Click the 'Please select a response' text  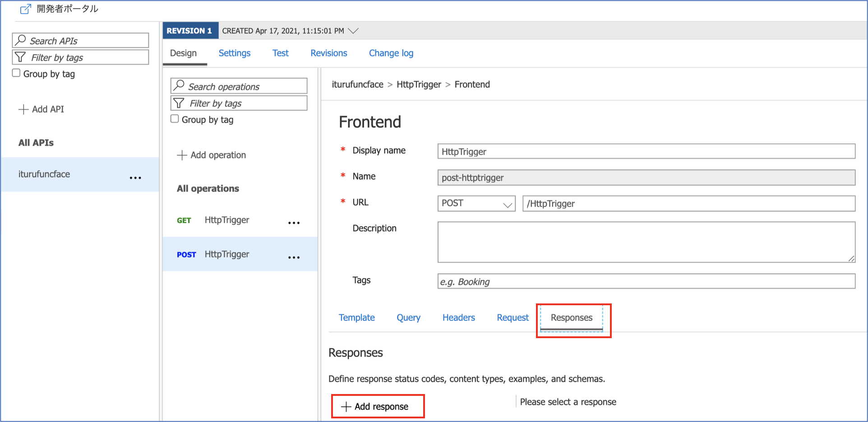568,402
